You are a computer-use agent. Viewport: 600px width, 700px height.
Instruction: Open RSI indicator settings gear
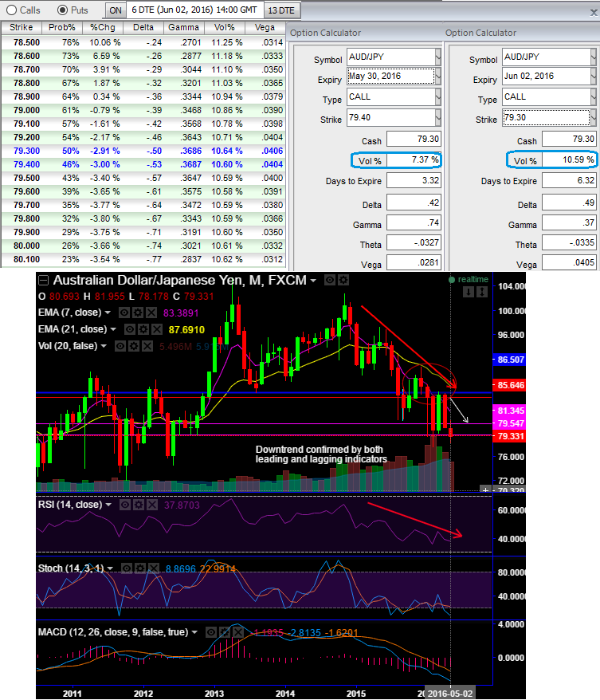pos(139,505)
